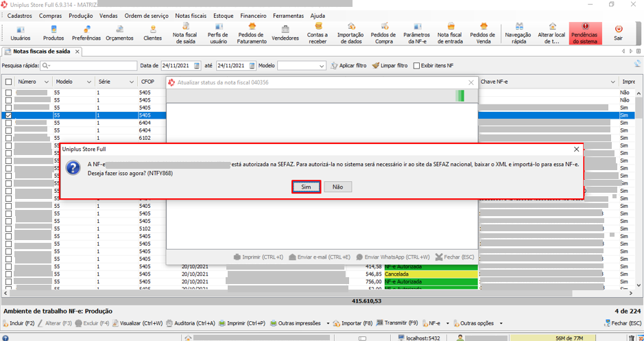The height and width of the screenshot is (341, 644).
Task: Open the Usuários toolbar icon
Action: pos(20,34)
